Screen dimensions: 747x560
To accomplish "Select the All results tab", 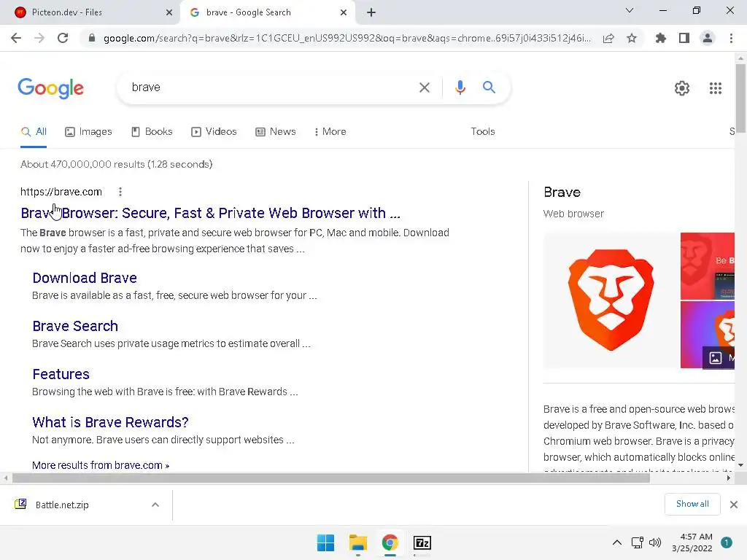I will point(34,131).
